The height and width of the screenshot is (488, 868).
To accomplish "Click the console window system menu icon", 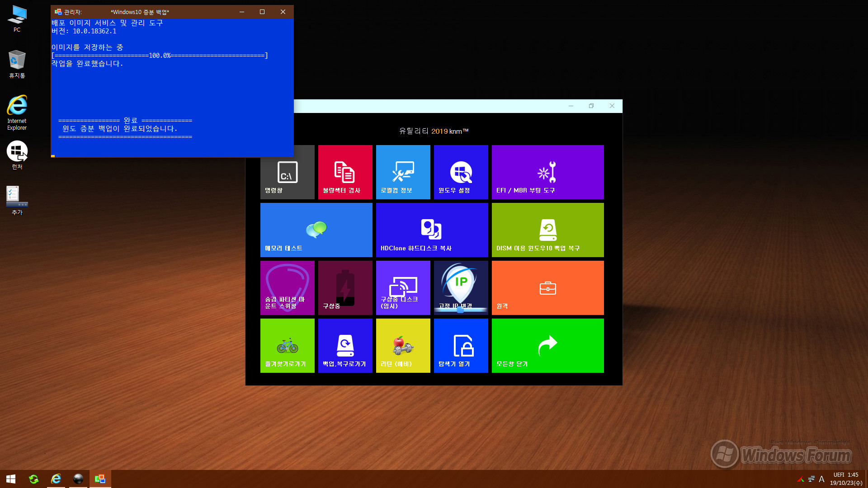I will 58,12.
